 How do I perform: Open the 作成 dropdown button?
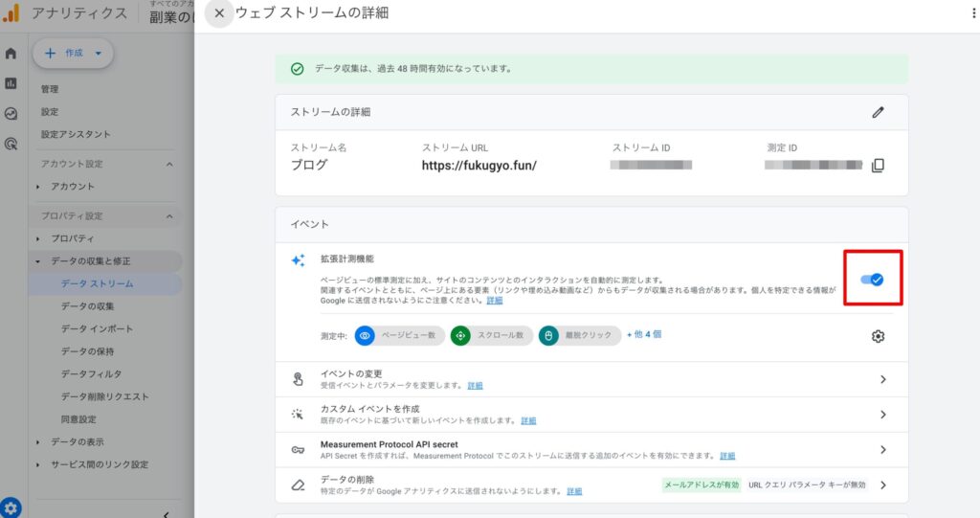coord(74,54)
